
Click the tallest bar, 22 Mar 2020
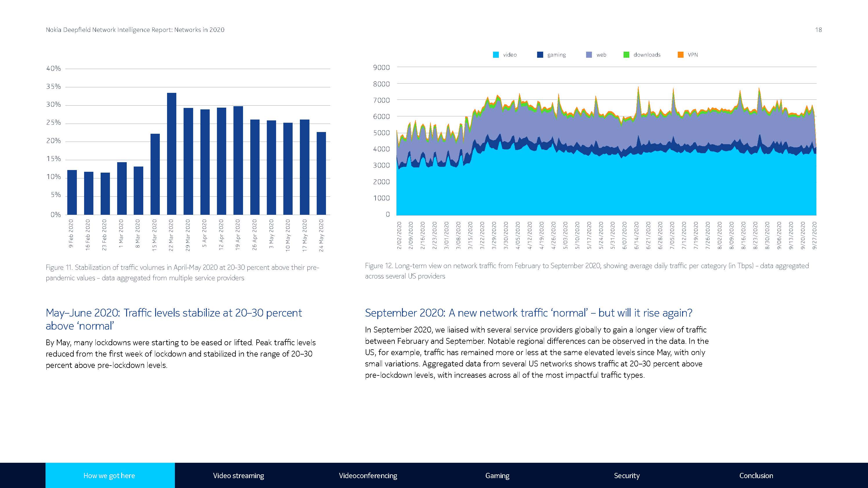[171, 154]
